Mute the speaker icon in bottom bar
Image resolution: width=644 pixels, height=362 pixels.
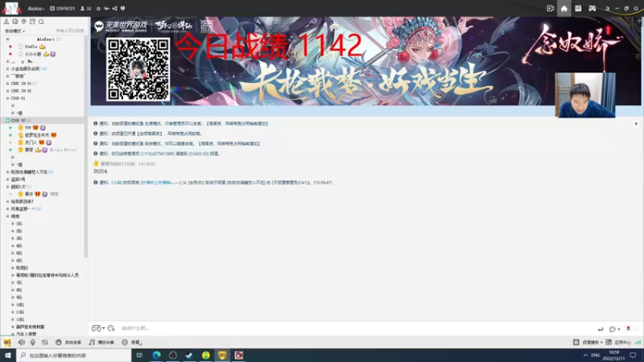(x=22, y=343)
